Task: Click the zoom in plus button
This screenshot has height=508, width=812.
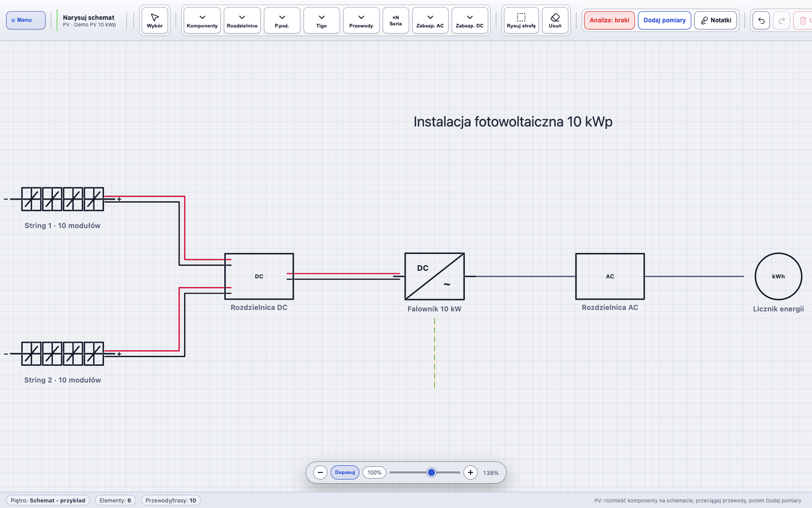Action: click(470, 472)
